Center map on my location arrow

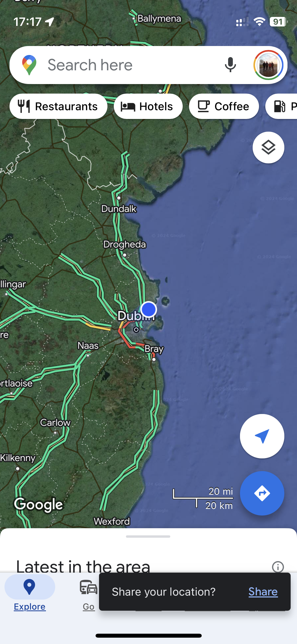coord(262,436)
